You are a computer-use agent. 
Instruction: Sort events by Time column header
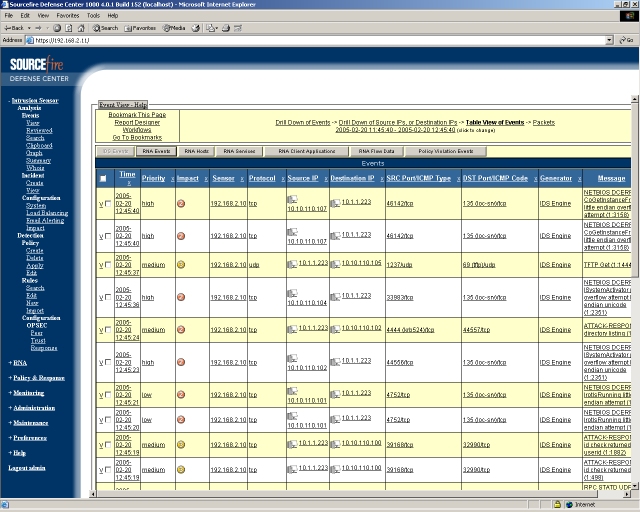(127, 174)
